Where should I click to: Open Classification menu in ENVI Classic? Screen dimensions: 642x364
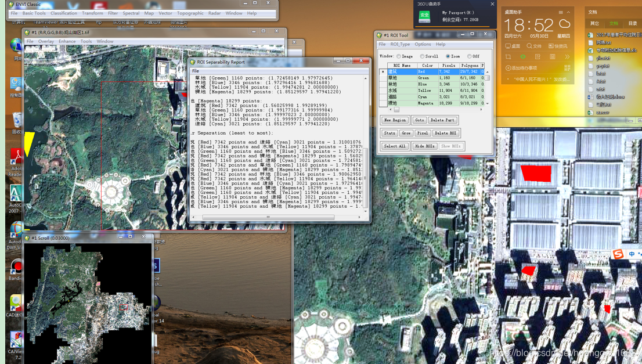point(64,13)
